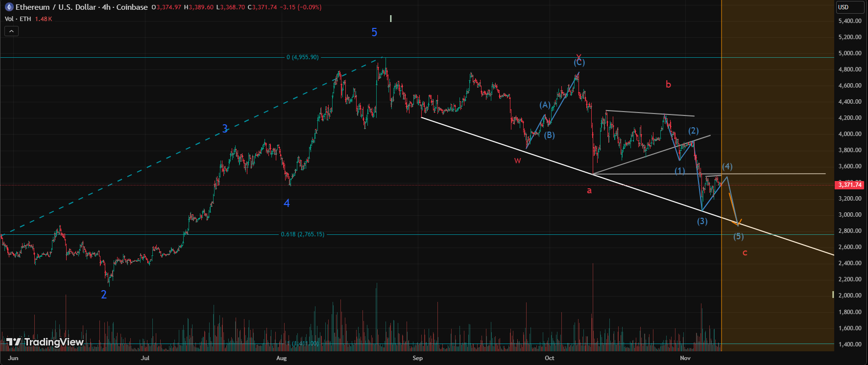Click the Ethereum coin logo icon
Image resolution: width=868 pixels, height=365 pixels.
pyautogui.click(x=9, y=7)
